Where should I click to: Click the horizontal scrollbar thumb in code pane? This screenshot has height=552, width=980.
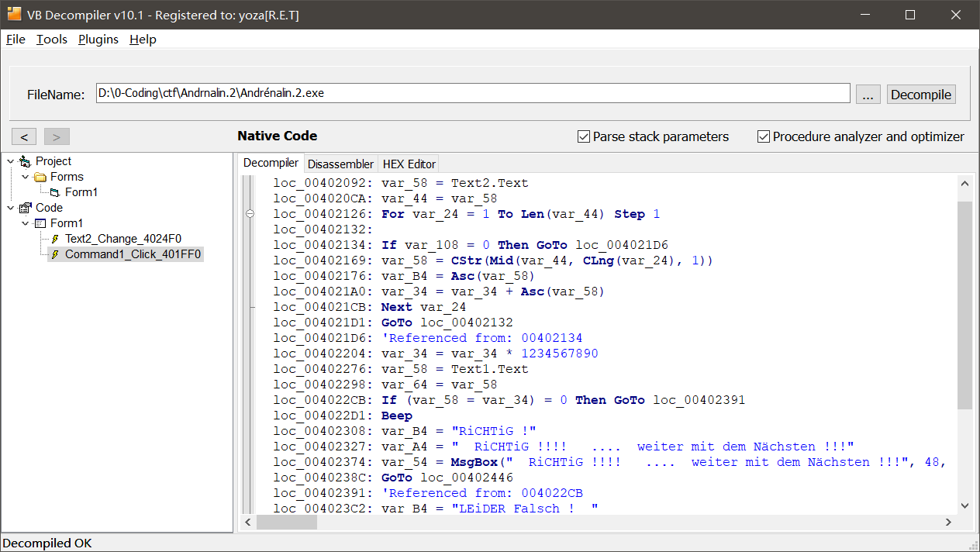pos(287,523)
